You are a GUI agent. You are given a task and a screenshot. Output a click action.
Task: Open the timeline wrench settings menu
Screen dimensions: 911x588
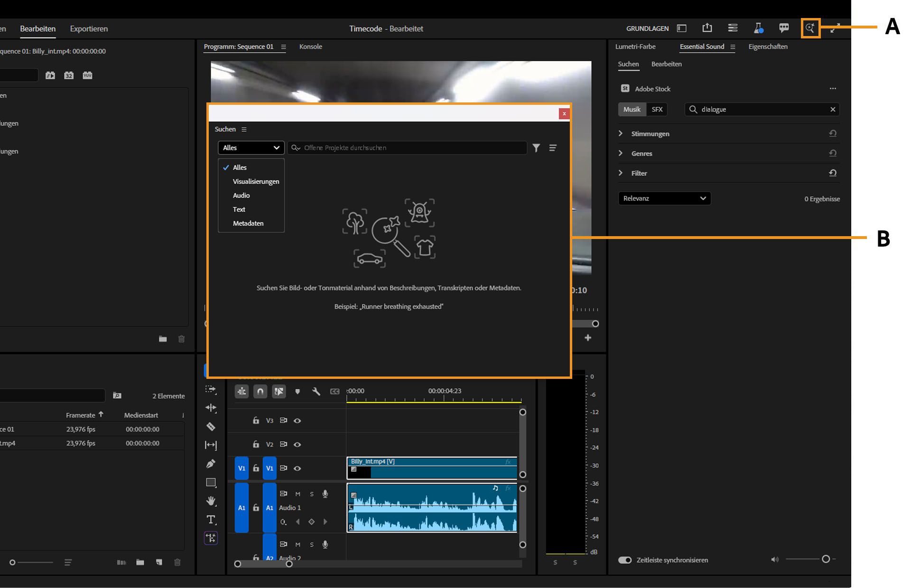tap(316, 392)
